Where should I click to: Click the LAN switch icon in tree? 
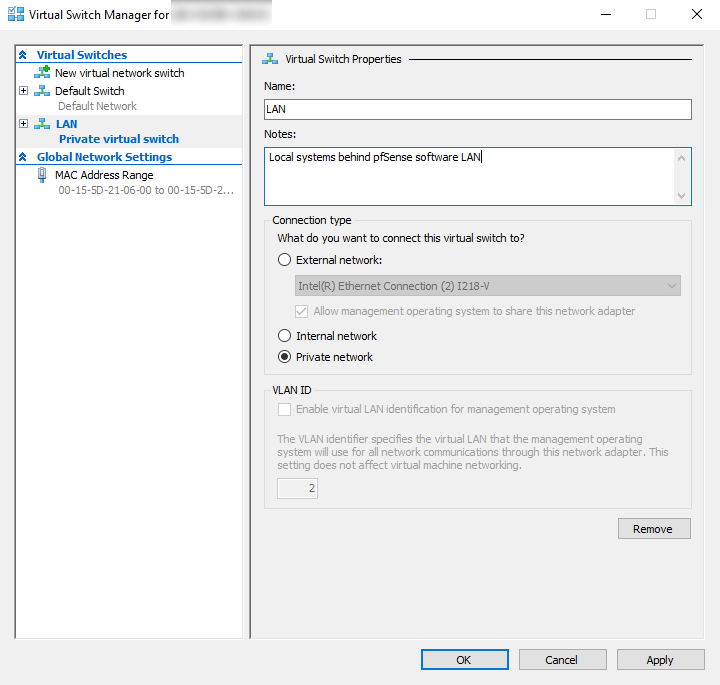click(42, 124)
